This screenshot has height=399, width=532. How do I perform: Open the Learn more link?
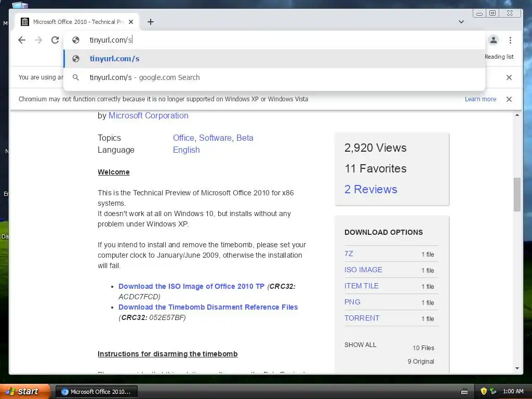(481, 99)
